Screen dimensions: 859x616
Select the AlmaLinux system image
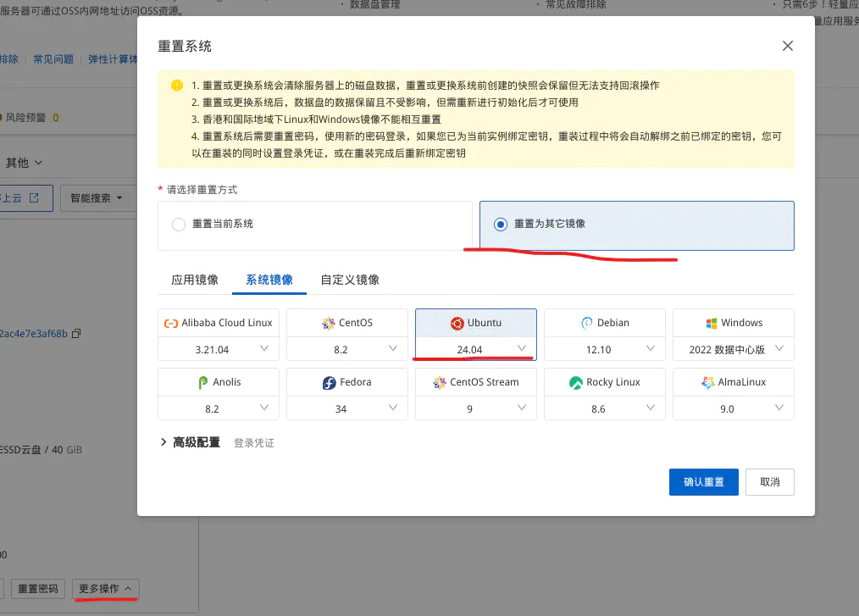pyautogui.click(x=733, y=381)
